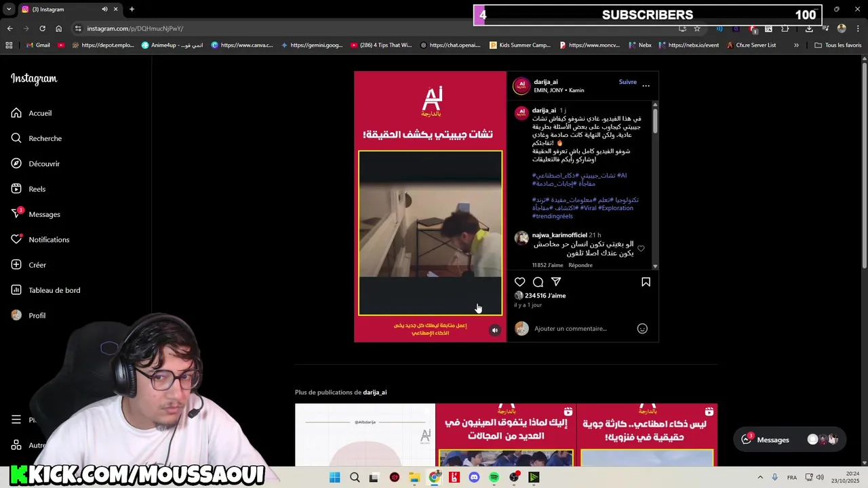Image resolution: width=868 pixels, height=488 pixels.
Task: Like the post with heart icon
Action: 519,282
